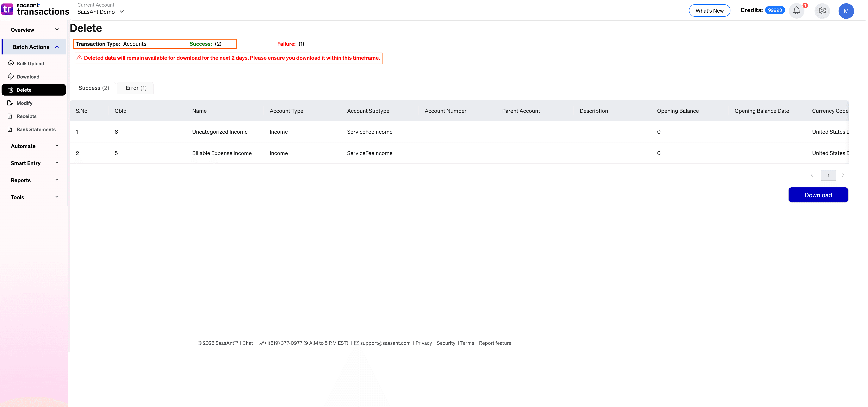Click the Credits 99993 badge

point(775,10)
